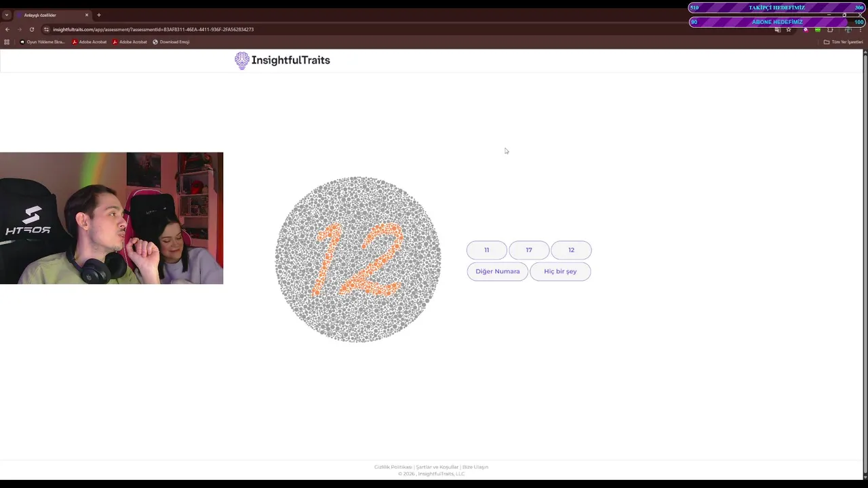Open the second Adobe Acrobat bookmark
This screenshot has height=488, width=868.
(130, 42)
